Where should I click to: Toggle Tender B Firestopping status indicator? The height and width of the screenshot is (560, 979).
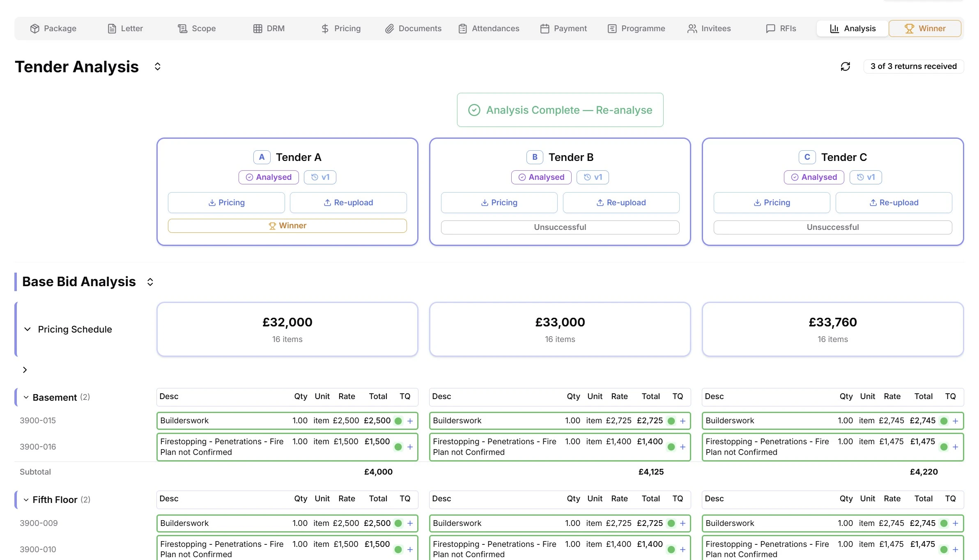671,447
